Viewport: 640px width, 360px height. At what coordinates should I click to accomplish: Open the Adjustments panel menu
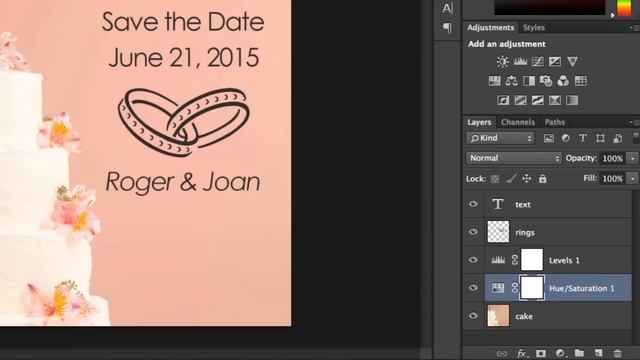tap(633, 28)
